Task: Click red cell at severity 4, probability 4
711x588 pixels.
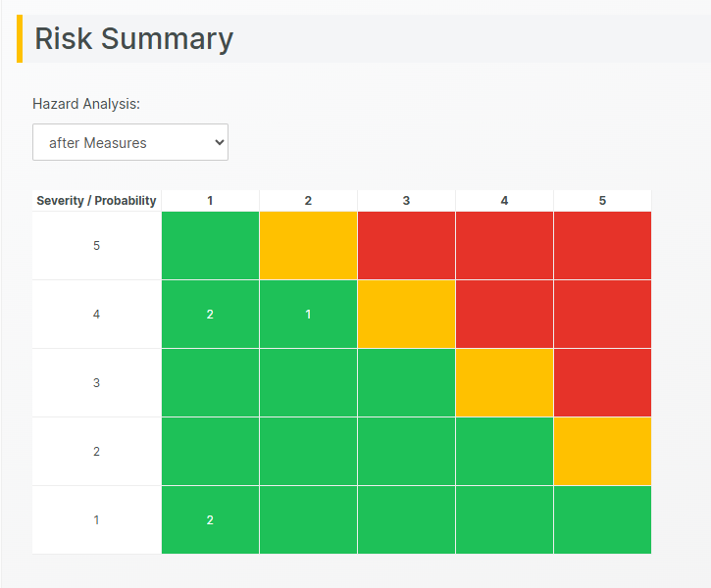Action: coord(504,315)
